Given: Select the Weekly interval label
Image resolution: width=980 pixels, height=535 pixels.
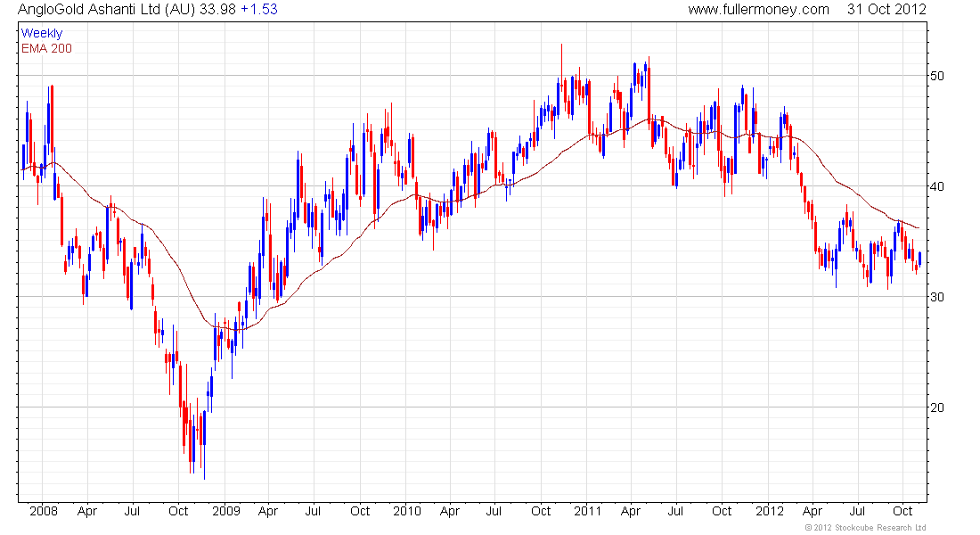Looking at the screenshot, I should click(x=41, y=33).
